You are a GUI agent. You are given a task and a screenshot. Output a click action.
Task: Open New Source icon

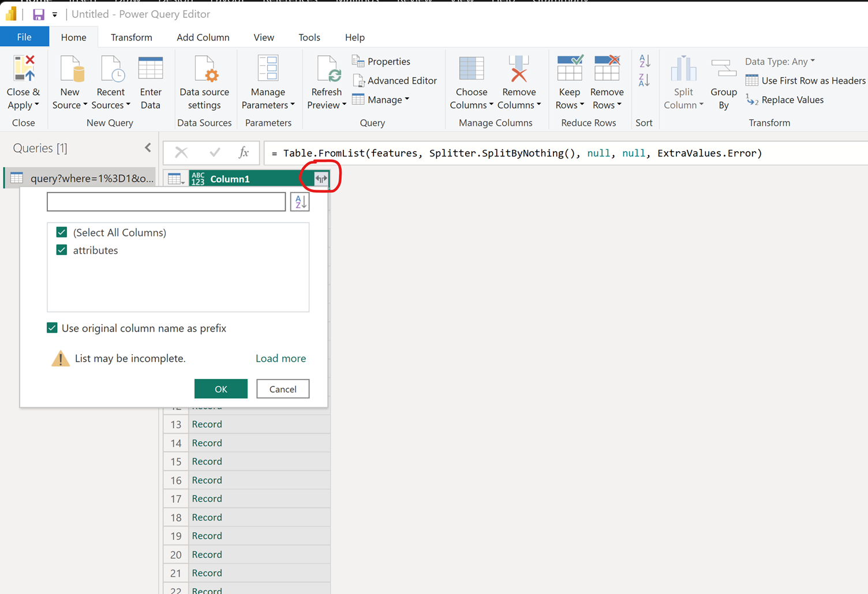[72, 69]
